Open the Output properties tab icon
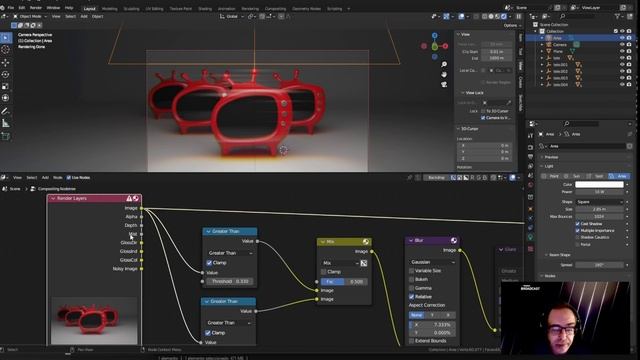This screenshot has width=640, height=360. click(530, 157)
